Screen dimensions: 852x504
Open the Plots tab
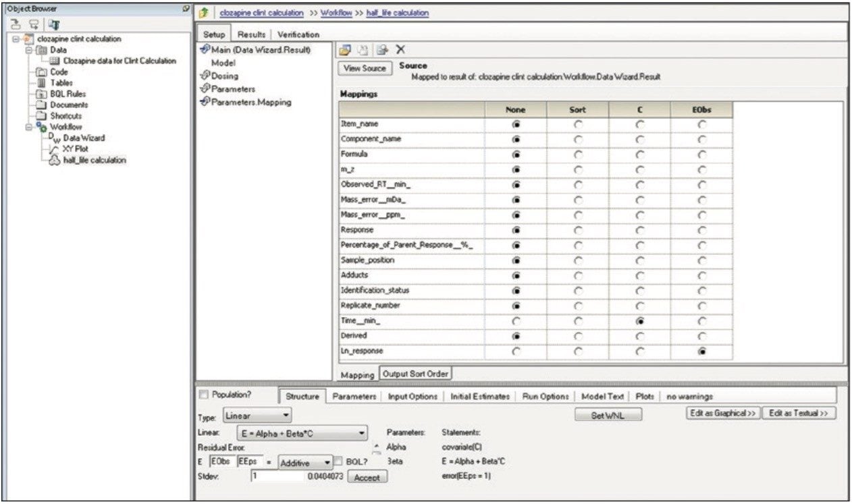point(645,397)
